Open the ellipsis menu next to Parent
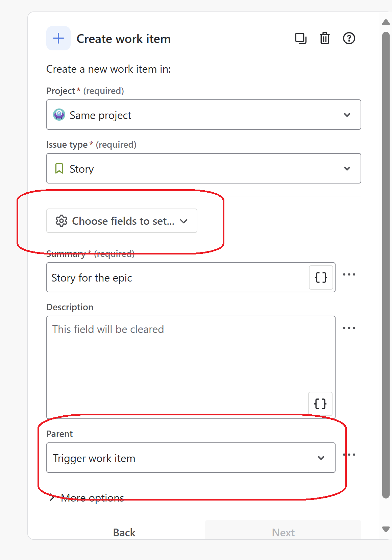392x560 pixels. coord(349,454)
